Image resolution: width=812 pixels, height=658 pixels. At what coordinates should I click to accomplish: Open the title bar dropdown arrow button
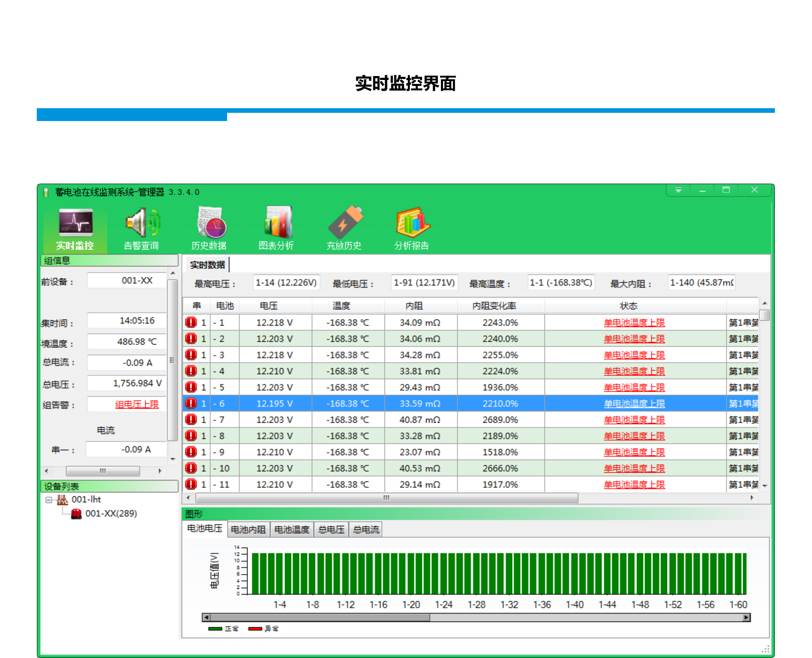[678, 190]
